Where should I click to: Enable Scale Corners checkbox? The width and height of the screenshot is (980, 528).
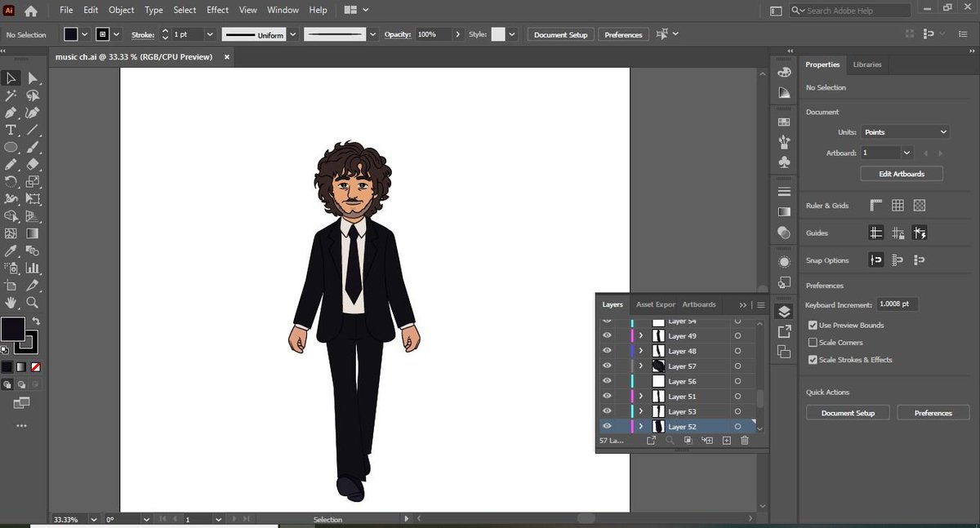pyautogui.click(x=813, y=343)
